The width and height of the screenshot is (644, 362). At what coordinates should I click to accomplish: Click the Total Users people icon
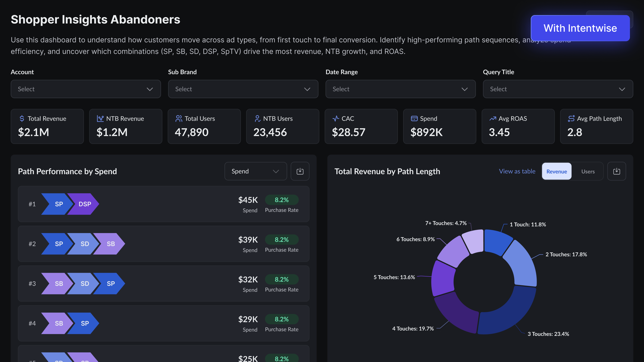point(179,118)
